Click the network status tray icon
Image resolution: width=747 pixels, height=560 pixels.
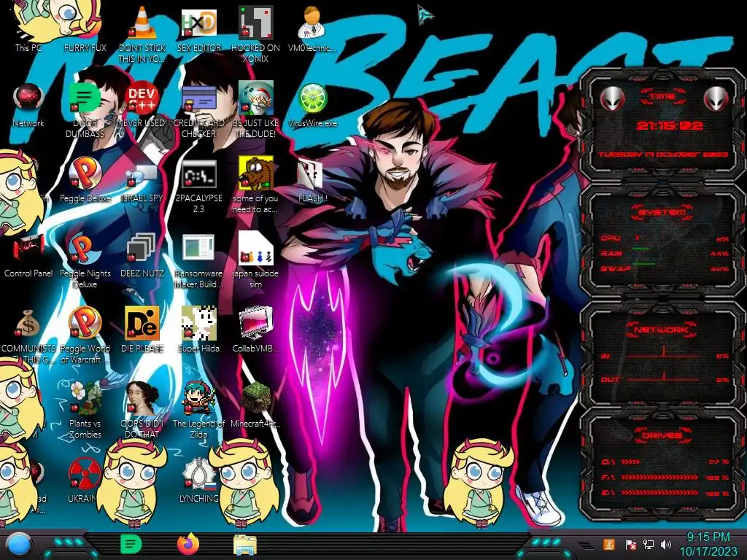(649, 545)
